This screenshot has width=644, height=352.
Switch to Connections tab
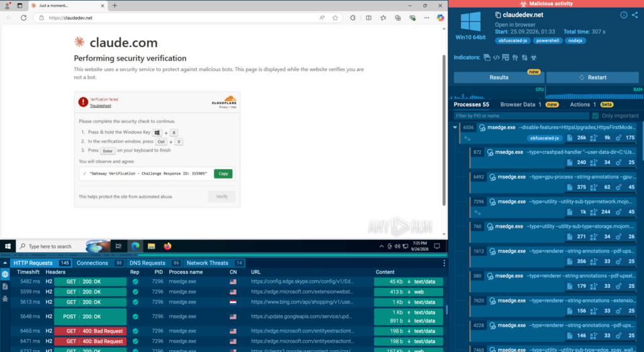click(x=99, y=263)
